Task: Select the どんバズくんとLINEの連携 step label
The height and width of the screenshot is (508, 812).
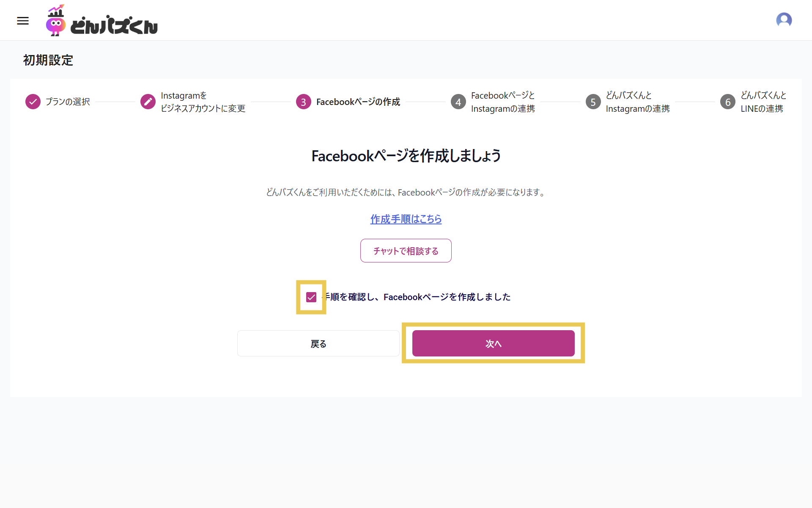Action: point(763,102)
